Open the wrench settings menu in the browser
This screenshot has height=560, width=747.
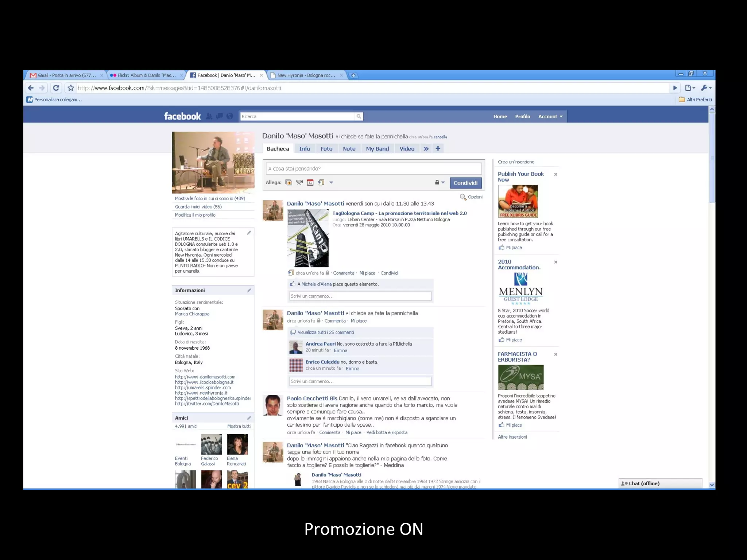tap(705, 88)
